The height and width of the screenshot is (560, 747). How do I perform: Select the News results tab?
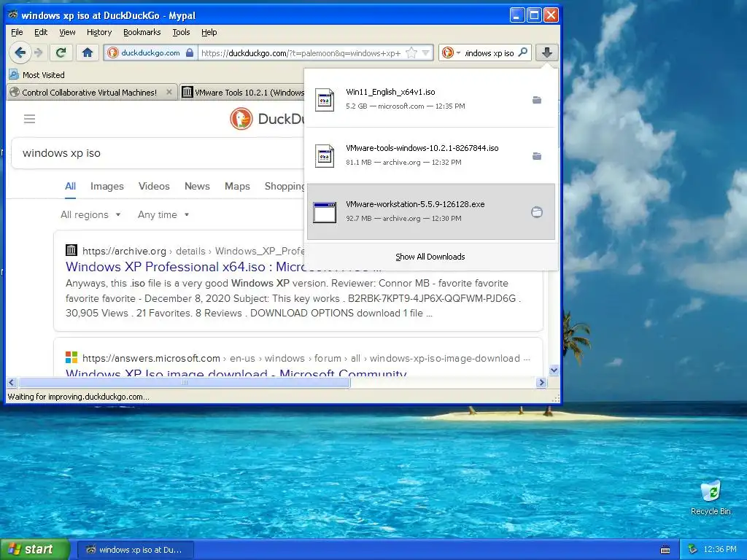tap(197, 186)
